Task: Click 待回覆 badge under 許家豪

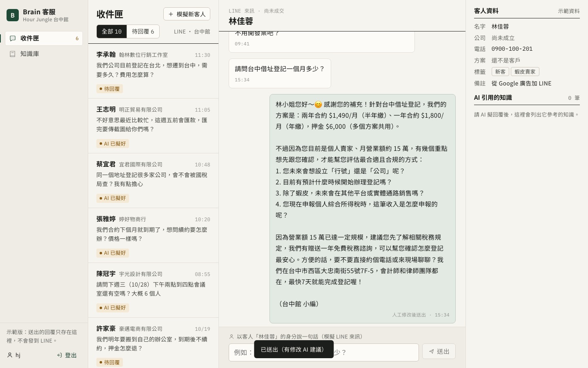Action: (x=110, y=362)
